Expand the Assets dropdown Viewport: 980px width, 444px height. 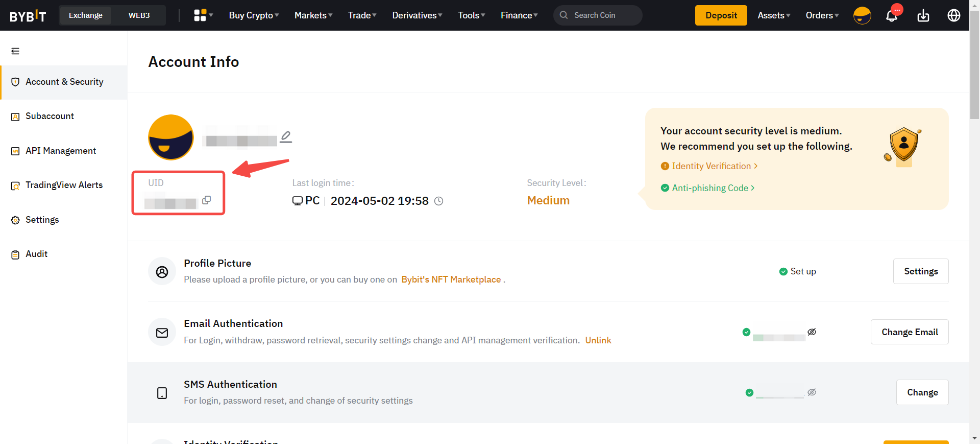774,15
